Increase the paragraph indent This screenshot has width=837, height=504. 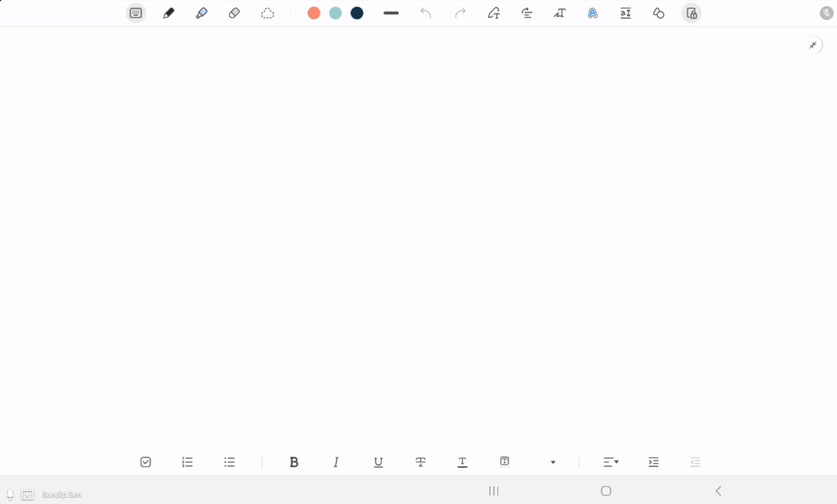[x=654, y=462]
